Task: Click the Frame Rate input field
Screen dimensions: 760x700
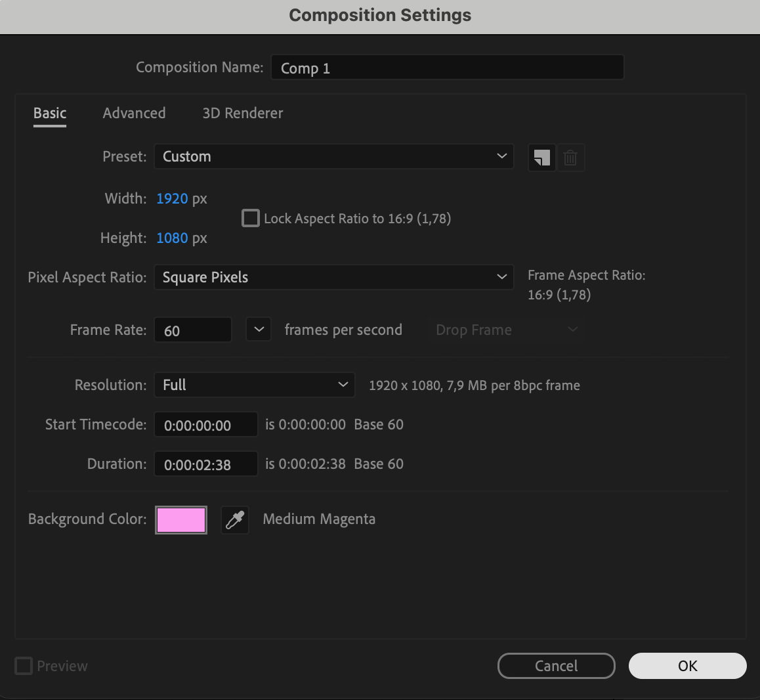Action: 193,330
